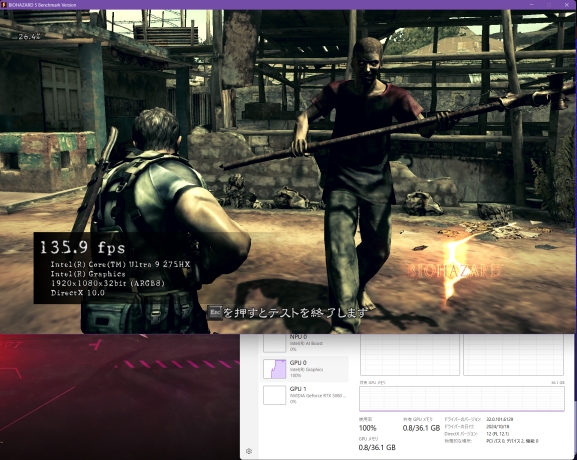The height and width of the screenshot is (460, 577).
Task: Click driver version 32.0.101.6129 text
Action: [500, 419]
